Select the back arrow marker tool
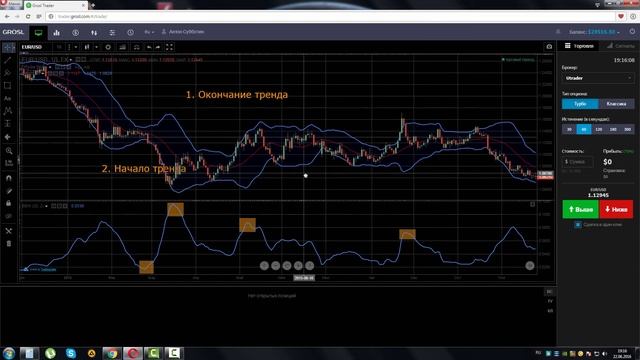640x360 pixels. point(8,137)
